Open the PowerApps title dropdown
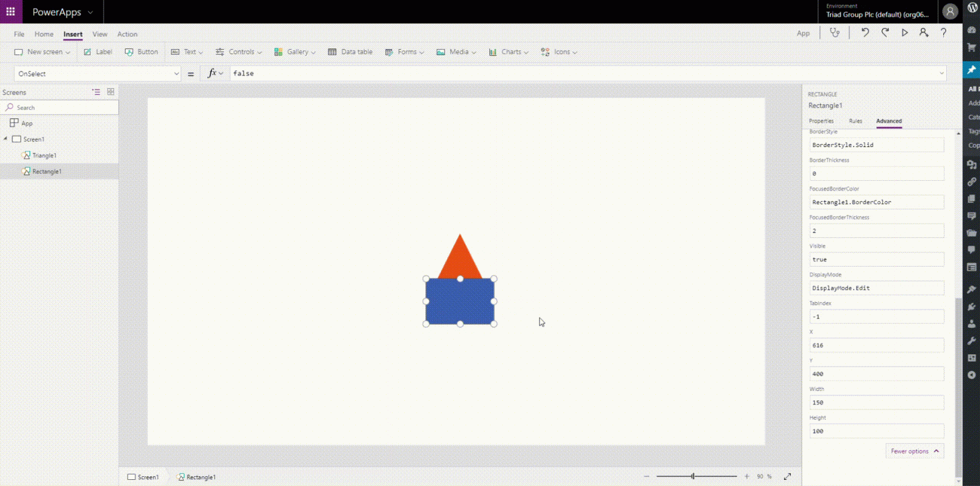 tap(91, 12)
